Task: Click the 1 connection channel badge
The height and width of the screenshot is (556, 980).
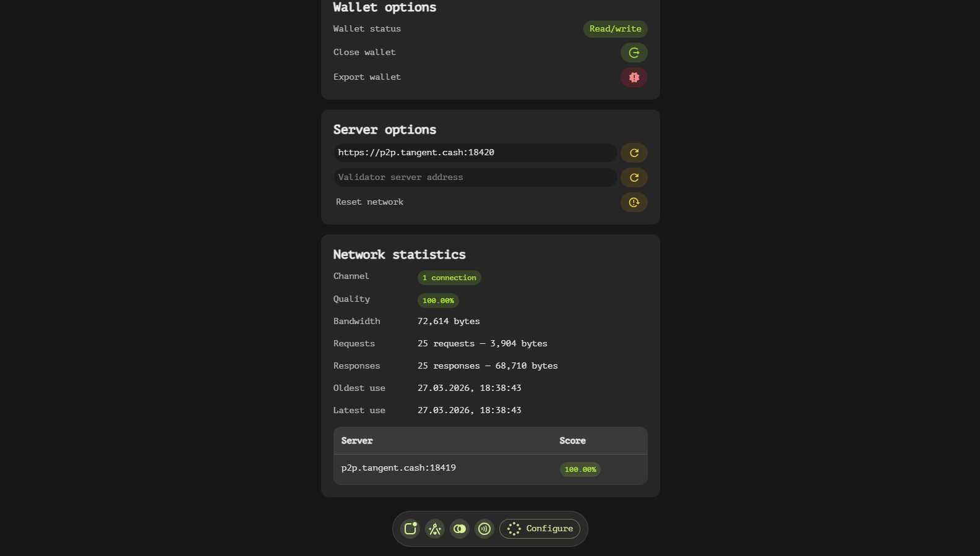Action: click(x=449, y=278)
